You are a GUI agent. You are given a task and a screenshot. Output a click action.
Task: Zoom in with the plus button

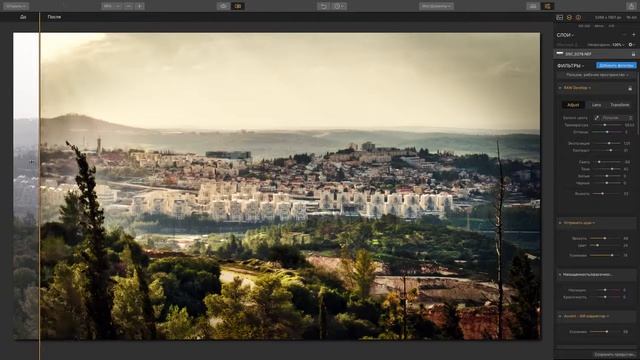click(x=140, y=6)
